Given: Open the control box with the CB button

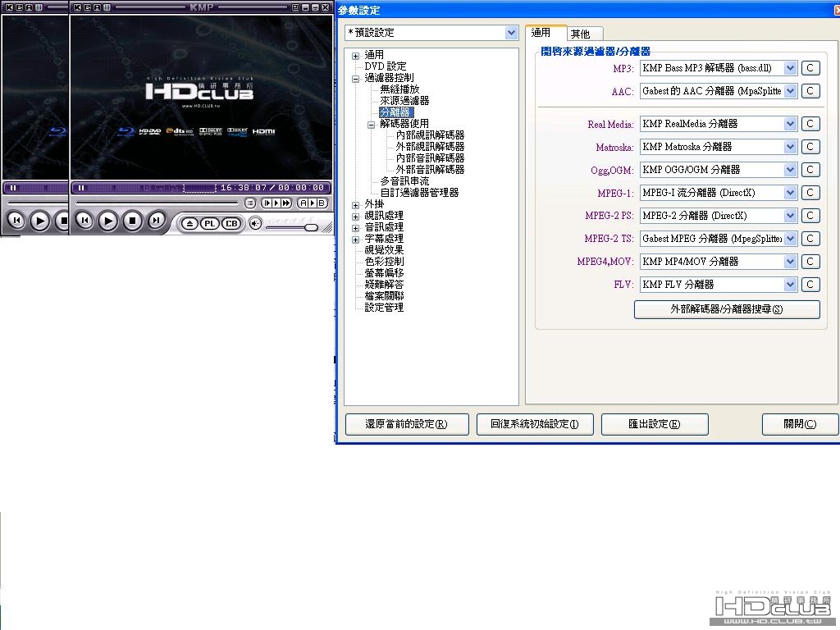Looking at the screenshot, I should point(231,224).
